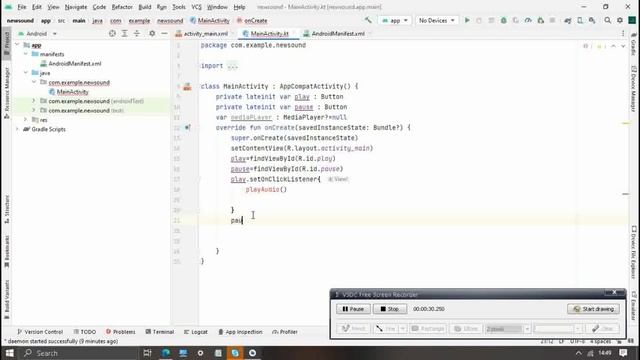
Task: Open Version Control tool window
Action: [x=40, y=332]
